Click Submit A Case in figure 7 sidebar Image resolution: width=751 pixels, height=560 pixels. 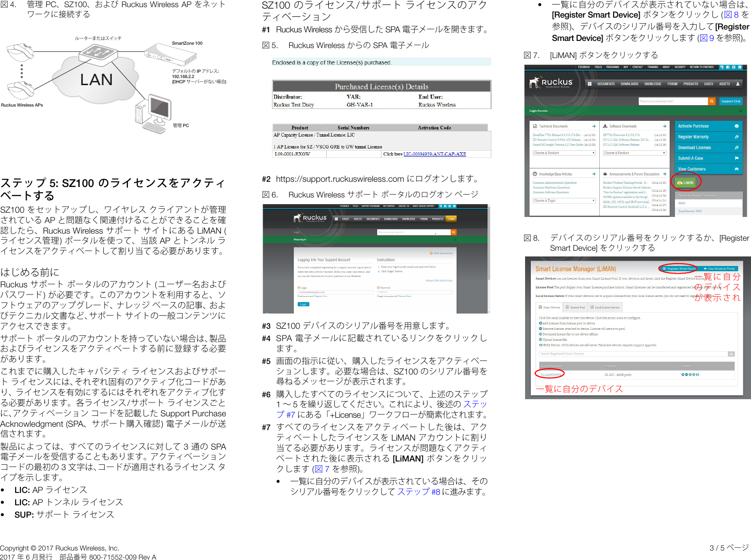click(x=708, y=158)
